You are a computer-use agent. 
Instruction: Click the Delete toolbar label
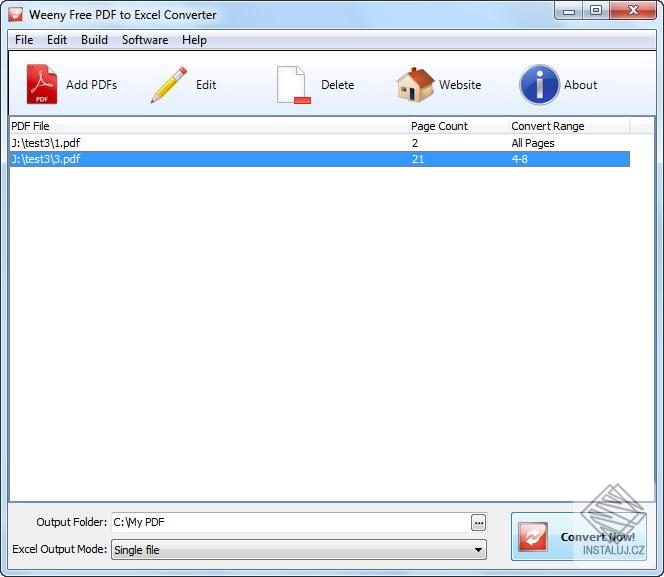point(338,85)
